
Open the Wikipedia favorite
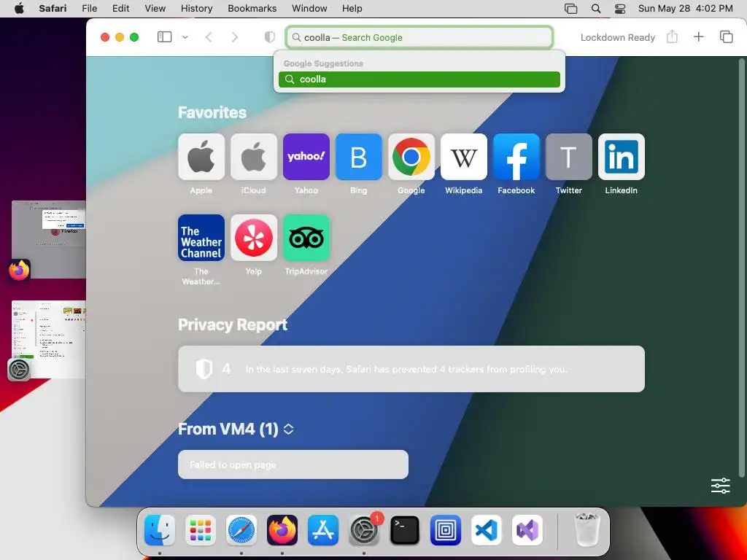[463, 157]
